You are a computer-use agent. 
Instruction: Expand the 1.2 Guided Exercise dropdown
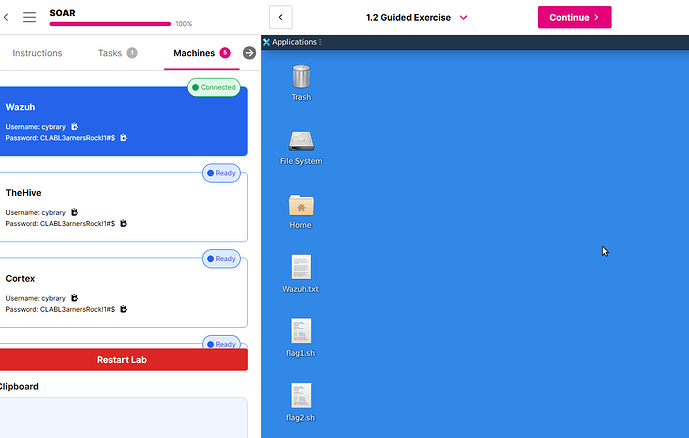417,18
